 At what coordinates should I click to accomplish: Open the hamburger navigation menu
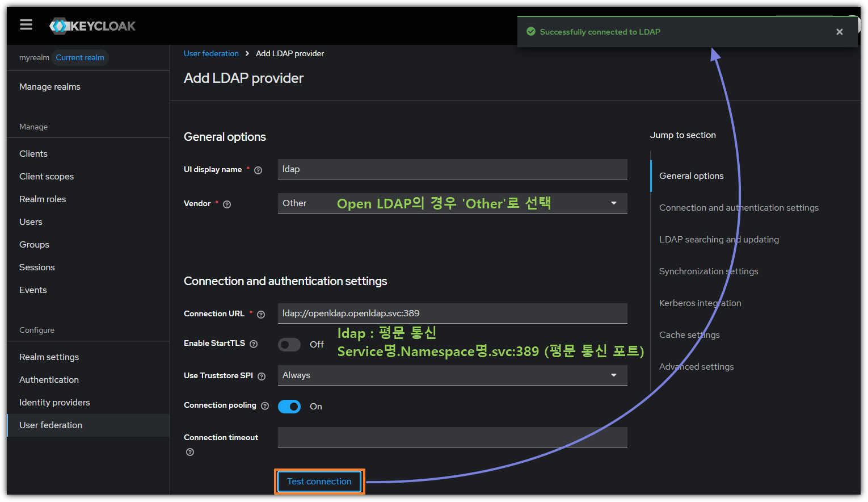tap(26, 25)
